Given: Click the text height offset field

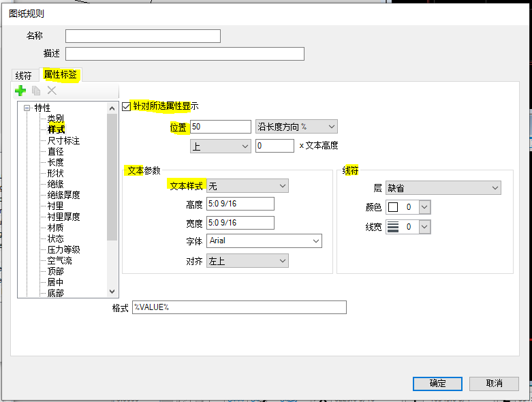Looking at the screenshot, I should 275,146.
